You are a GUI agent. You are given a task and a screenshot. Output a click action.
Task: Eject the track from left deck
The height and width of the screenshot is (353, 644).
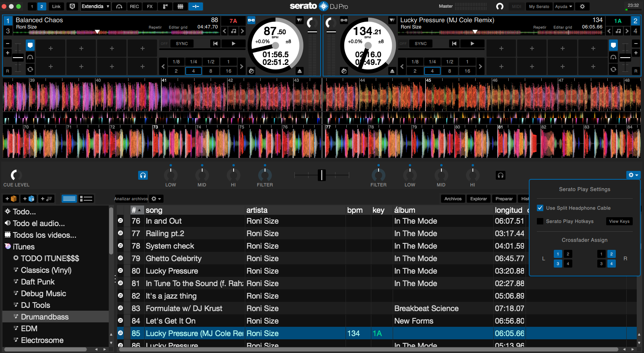(x=300, y=71)
